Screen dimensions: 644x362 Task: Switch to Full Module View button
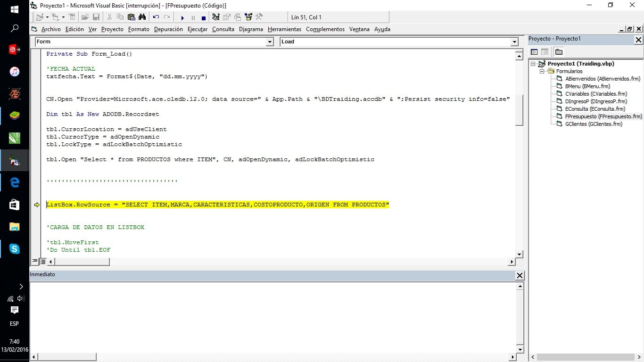[42, 262]
